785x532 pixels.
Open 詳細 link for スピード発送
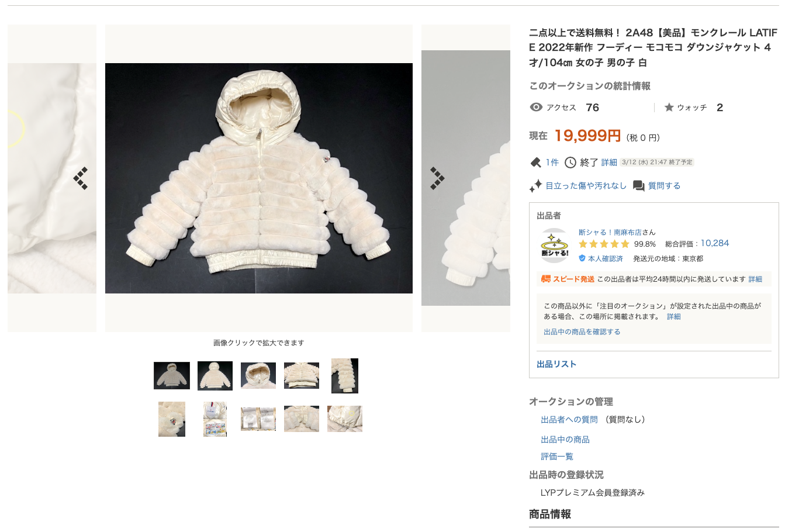755,279
